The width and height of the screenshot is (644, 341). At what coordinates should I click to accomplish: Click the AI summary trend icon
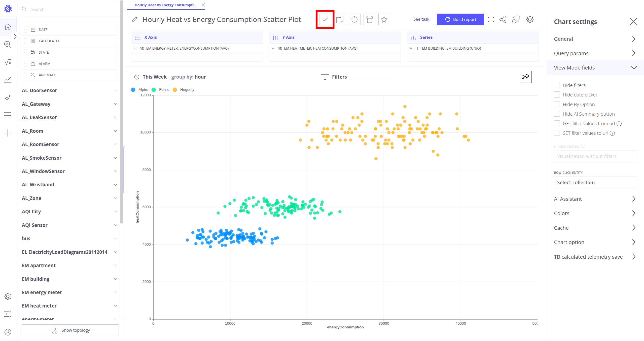(x=526, y=77)
